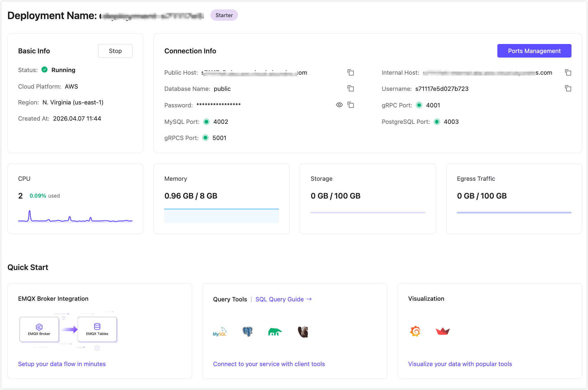Screen dimensions: 588x390
Task: Click the Apache Superset icon
Action: pos(442,331)
